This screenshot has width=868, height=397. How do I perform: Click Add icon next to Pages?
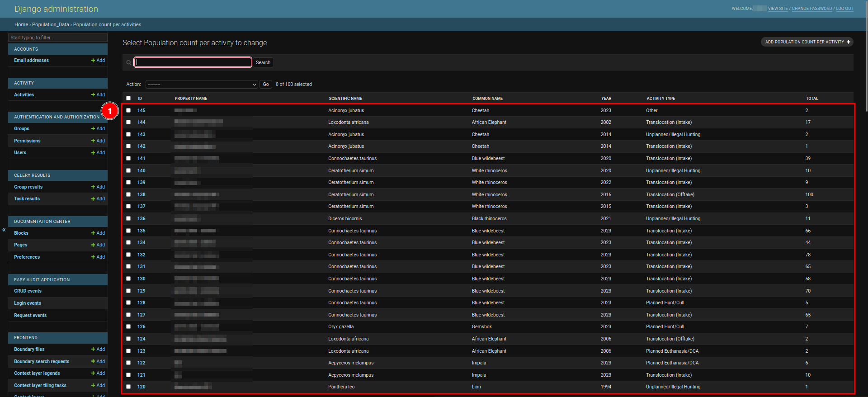coord(98,245)
